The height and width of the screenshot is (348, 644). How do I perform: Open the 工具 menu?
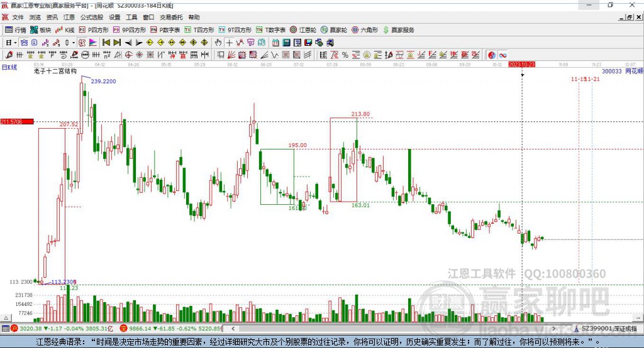point(131,17)
